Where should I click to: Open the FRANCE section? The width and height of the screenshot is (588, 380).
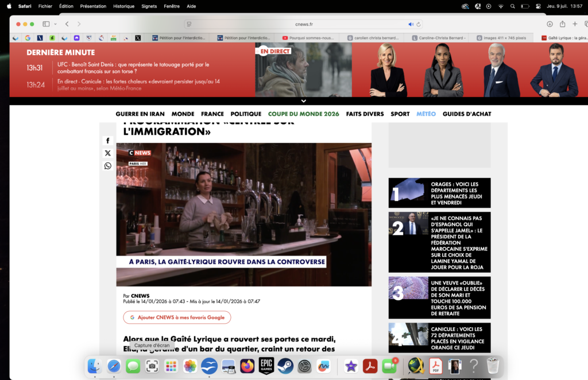point(212,114)
